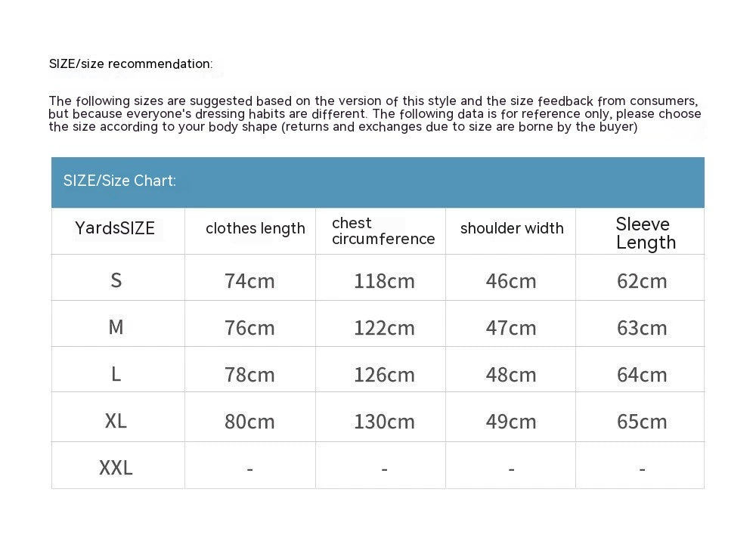756x535 pixels.
Task: Click the XXL size row label
Action: click(x=116, y=469)
